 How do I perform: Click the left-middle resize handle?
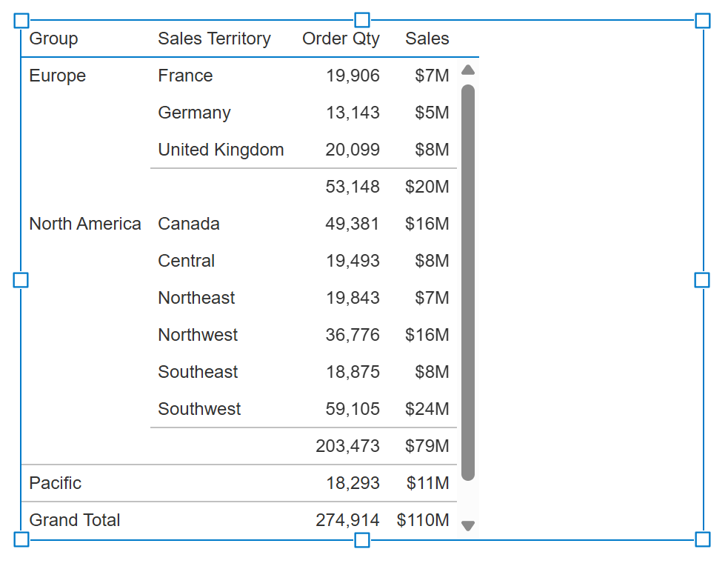(x=20, y=279)
